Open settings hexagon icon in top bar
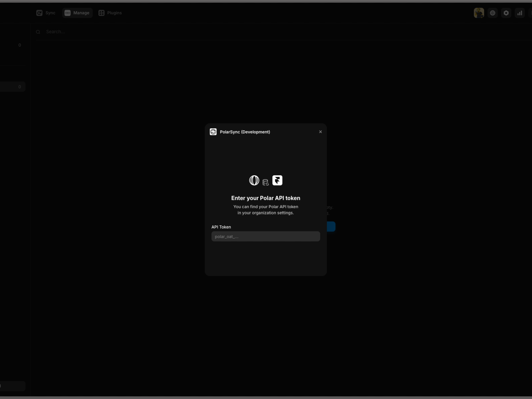 click(x=506, y=13)
